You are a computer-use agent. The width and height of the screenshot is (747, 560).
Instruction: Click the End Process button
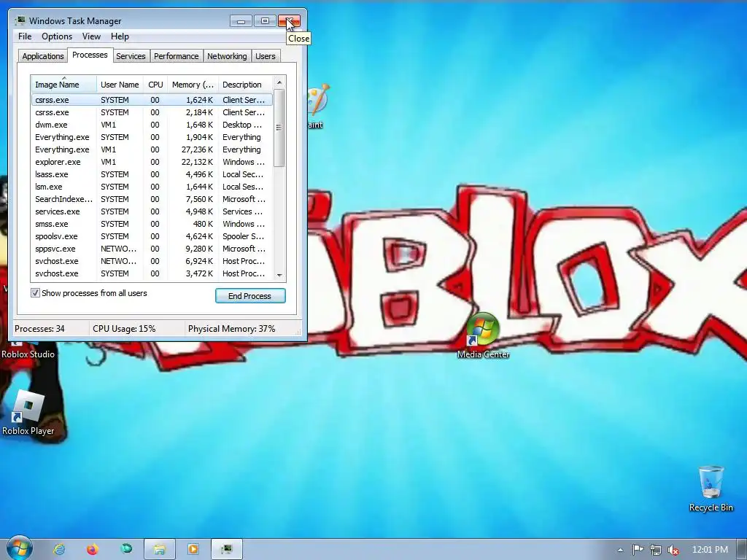tap(250, 296)
